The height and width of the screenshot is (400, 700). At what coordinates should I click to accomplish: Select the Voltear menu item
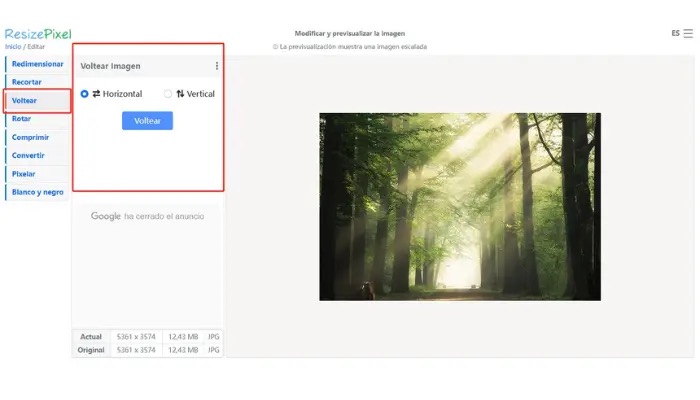pyautogui.click(x=37, y=100)
